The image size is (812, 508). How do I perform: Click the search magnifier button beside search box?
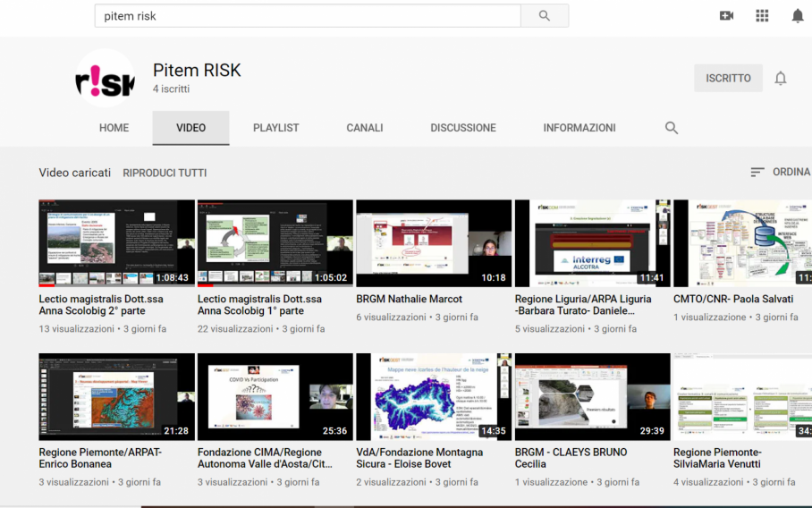[545, 15]
